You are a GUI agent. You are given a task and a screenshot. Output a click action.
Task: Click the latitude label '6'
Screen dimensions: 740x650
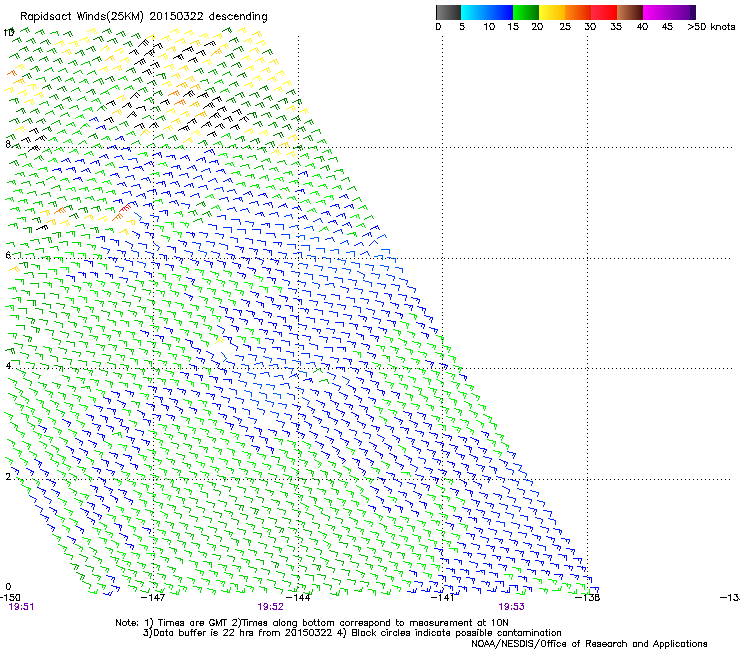(x=8, y=255)
